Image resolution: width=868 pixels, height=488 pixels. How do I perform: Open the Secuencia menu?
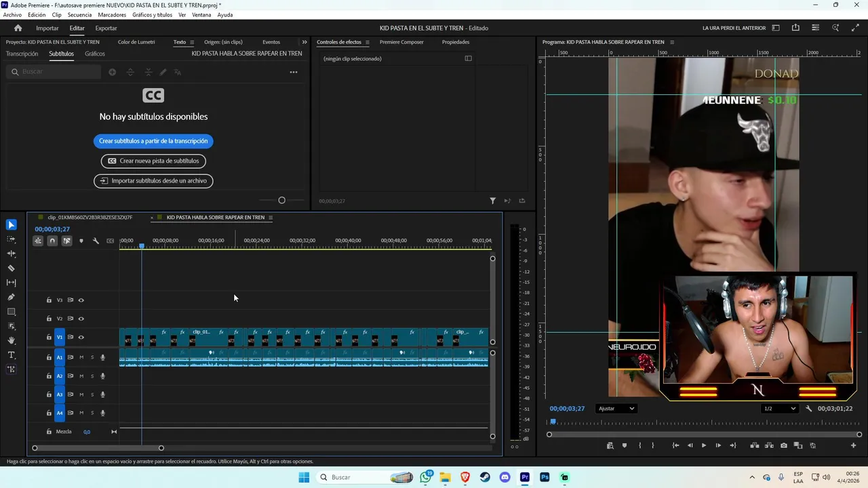pos(79,15)
